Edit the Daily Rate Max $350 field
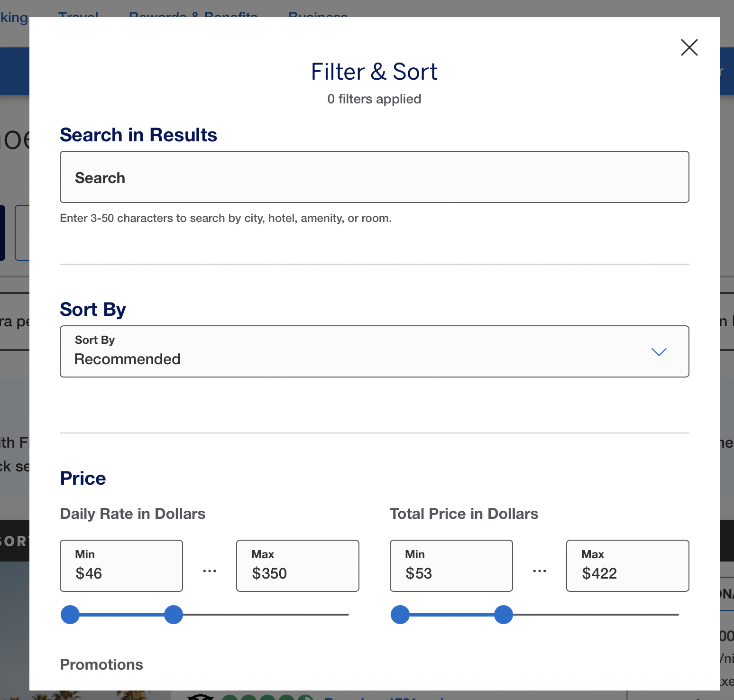734x700 pixels. pos(298,566)
